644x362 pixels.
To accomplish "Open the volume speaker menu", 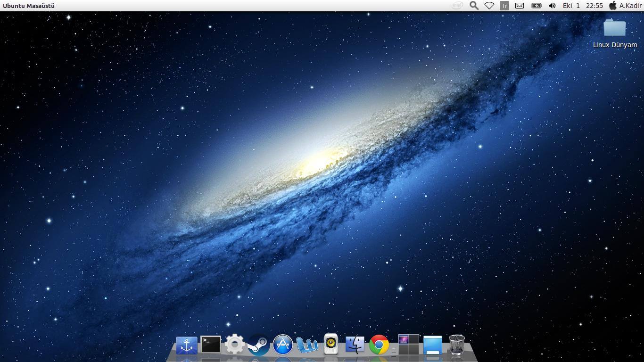I will tap(552, 6).
